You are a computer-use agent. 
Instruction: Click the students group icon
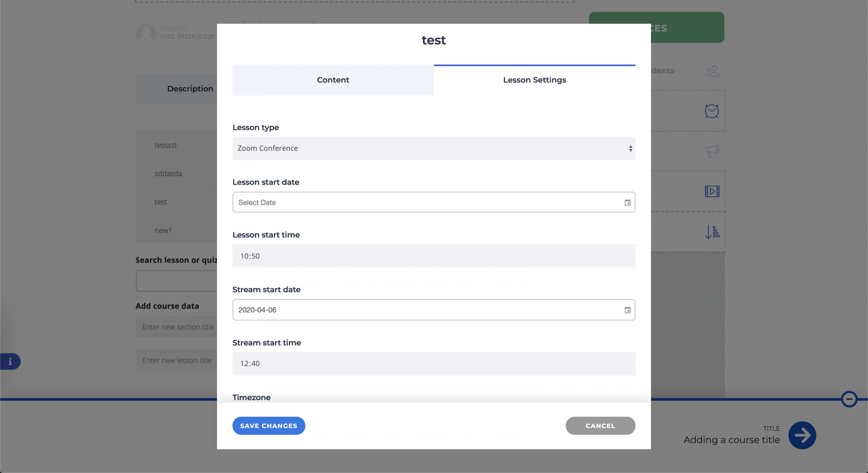click(712, 71)
